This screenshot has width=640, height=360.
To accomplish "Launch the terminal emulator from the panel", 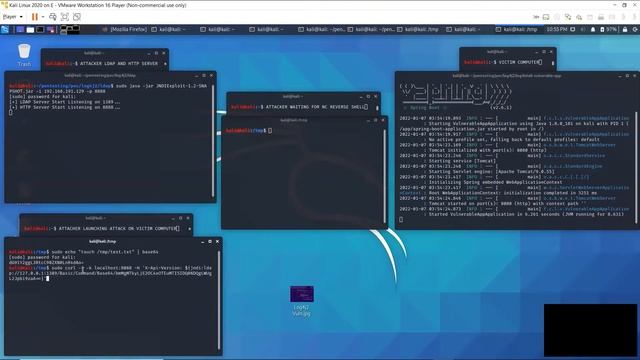I will [x=40, y=29].
